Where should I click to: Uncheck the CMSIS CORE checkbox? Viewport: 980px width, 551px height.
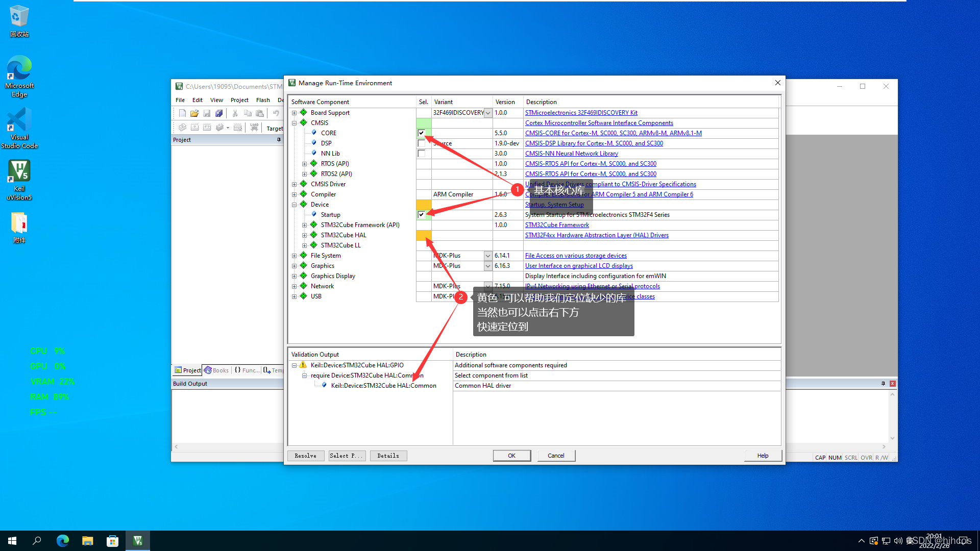coord(421,133)
